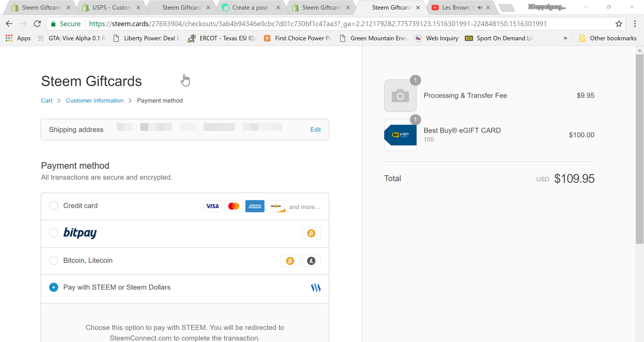The width and height of the screenshot is (644, 342).
Task: Go back to the previous page
Action: click(x=9, y=24)
